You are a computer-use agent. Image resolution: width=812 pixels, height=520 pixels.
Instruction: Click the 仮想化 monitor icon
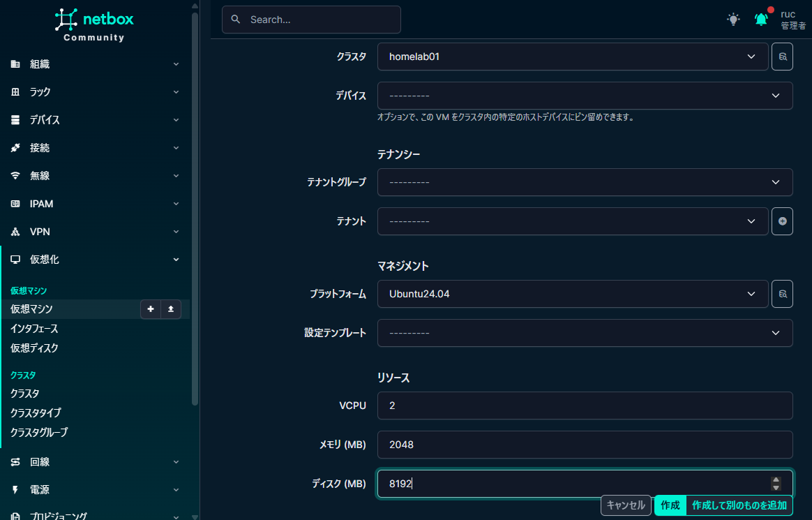(15, 260)
